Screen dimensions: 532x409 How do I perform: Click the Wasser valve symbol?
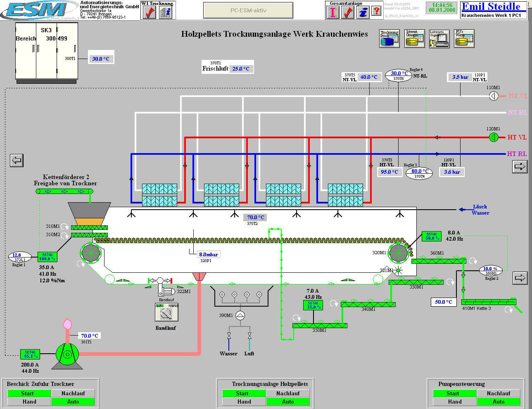point(229,336)
